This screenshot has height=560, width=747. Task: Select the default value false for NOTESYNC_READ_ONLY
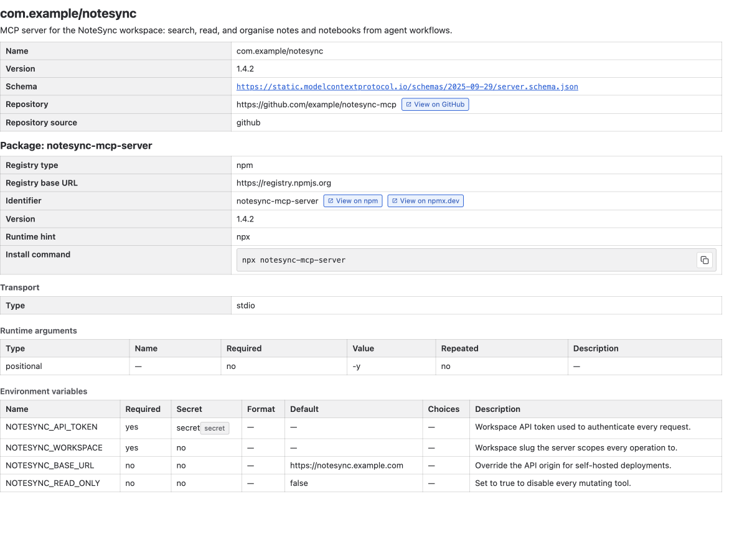tap(299, 483)
